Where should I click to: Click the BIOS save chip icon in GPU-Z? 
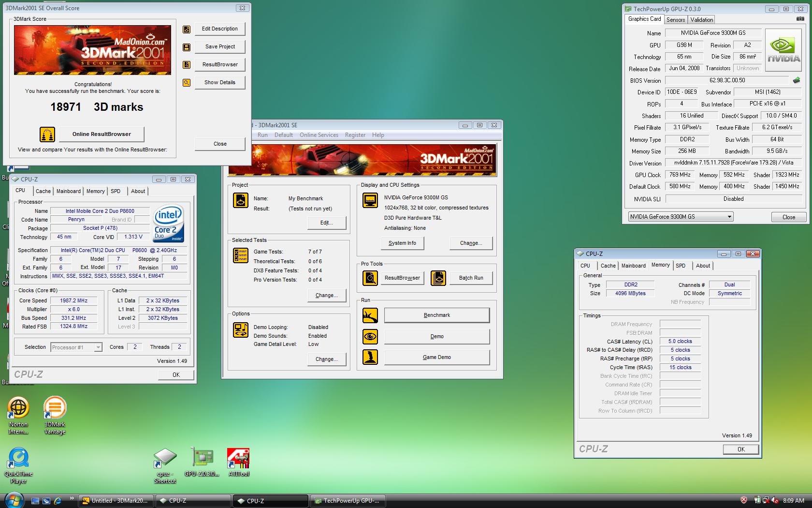point(797,80)
